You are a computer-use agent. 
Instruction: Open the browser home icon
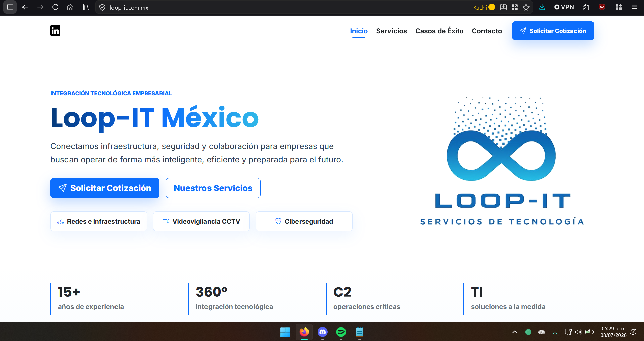pos(70,7)
